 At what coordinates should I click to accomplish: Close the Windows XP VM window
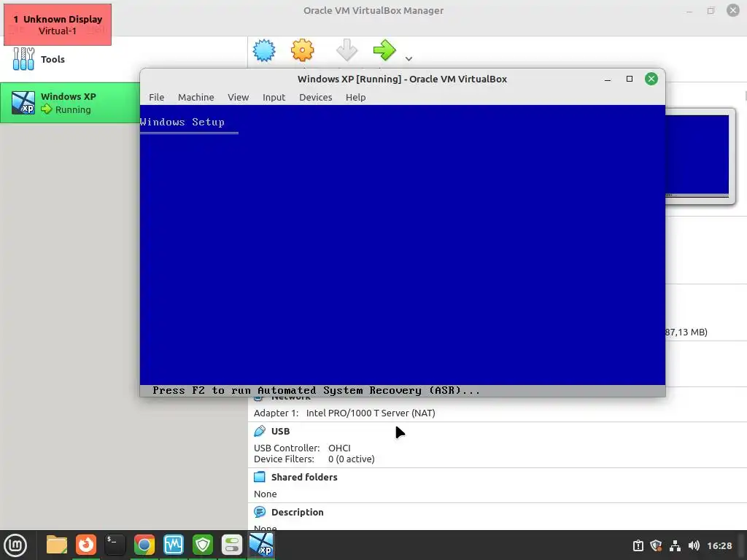pos(651,79)
